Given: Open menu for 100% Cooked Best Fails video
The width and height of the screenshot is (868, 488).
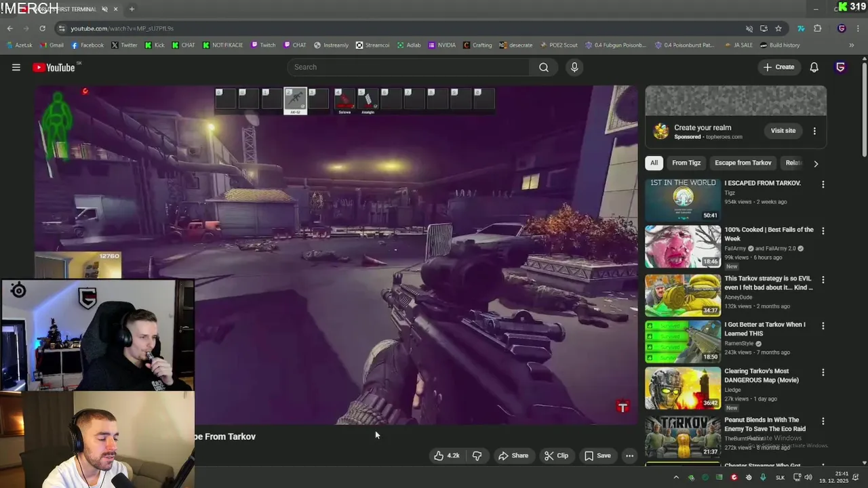Looking at the screenshot, I should (x=823, y=231).
